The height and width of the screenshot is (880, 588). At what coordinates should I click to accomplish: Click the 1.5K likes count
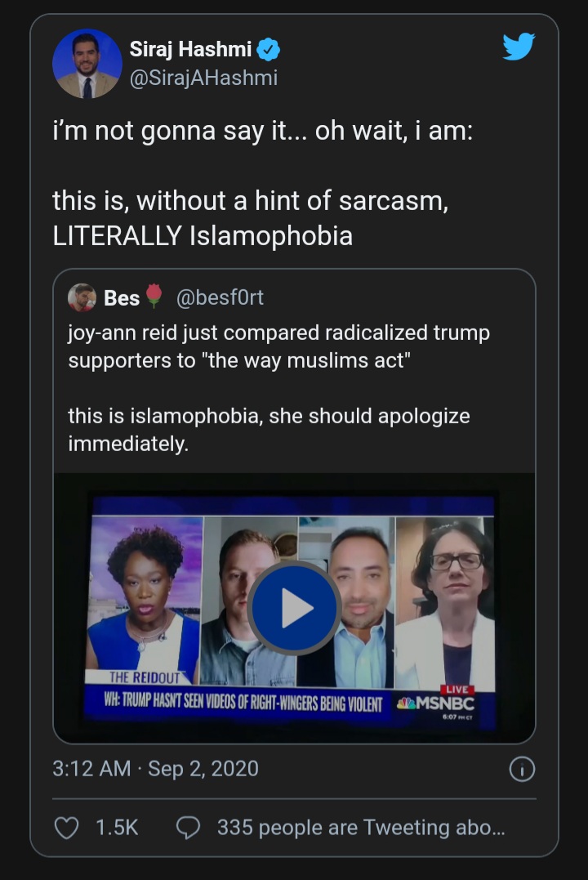[117, 828]
